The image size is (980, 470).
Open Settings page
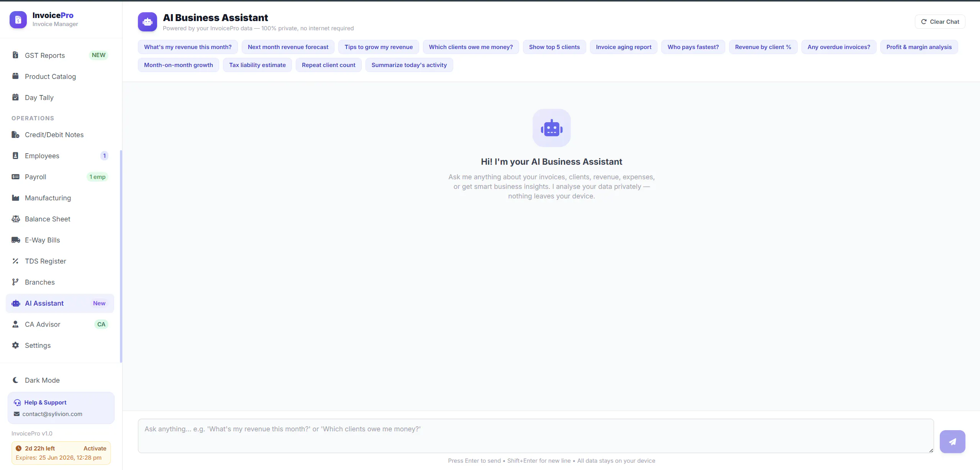click(60, 345)
